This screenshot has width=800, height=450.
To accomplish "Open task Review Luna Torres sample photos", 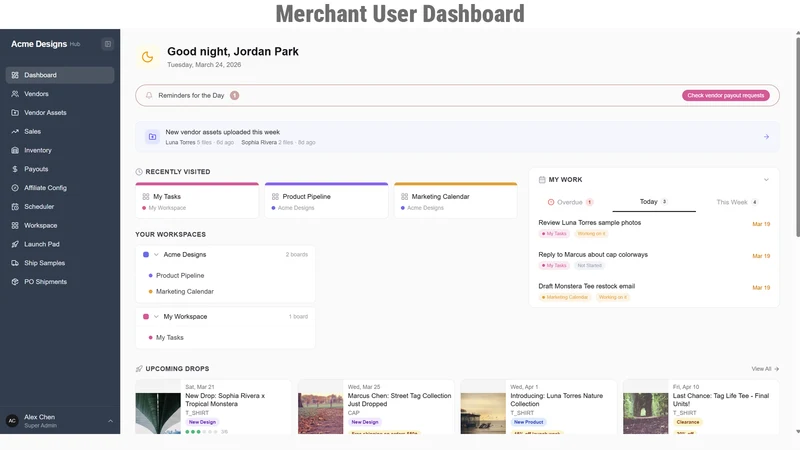I will tap(589, 223).
